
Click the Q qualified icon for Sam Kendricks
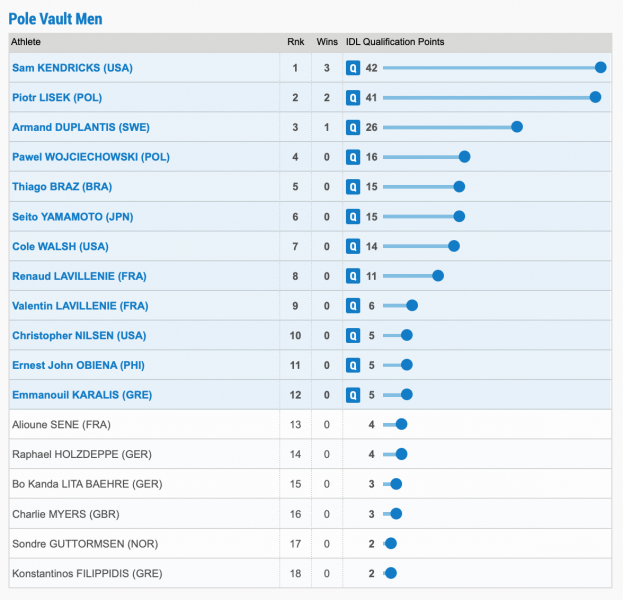(x=353, y=68)
